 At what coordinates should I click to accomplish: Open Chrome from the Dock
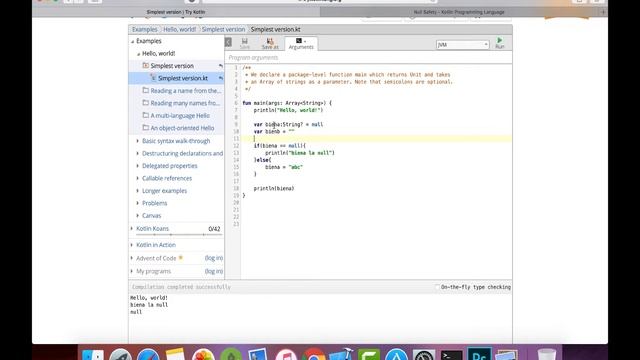(313, 355)
